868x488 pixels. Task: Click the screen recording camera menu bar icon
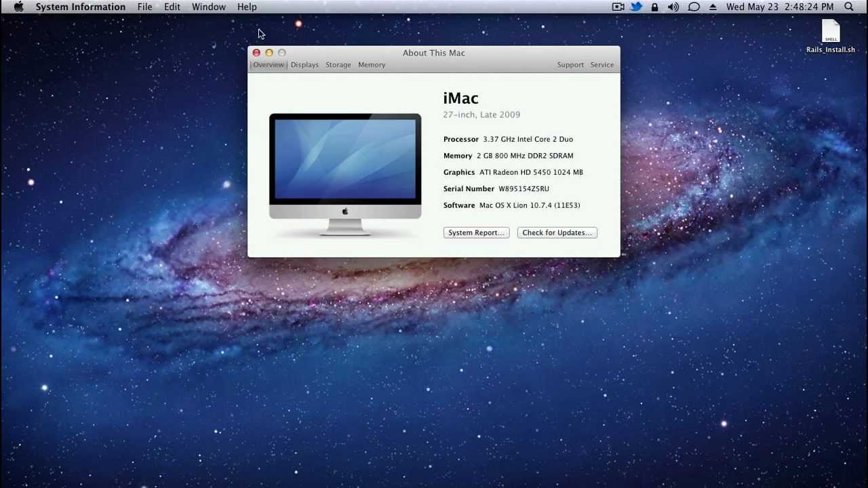(x=618, y=7)
